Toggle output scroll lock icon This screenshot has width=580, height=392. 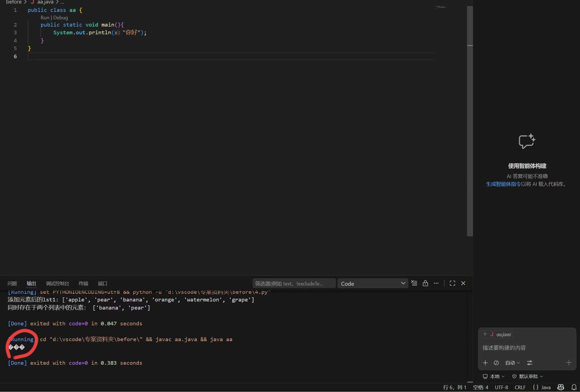click(425, 283)
